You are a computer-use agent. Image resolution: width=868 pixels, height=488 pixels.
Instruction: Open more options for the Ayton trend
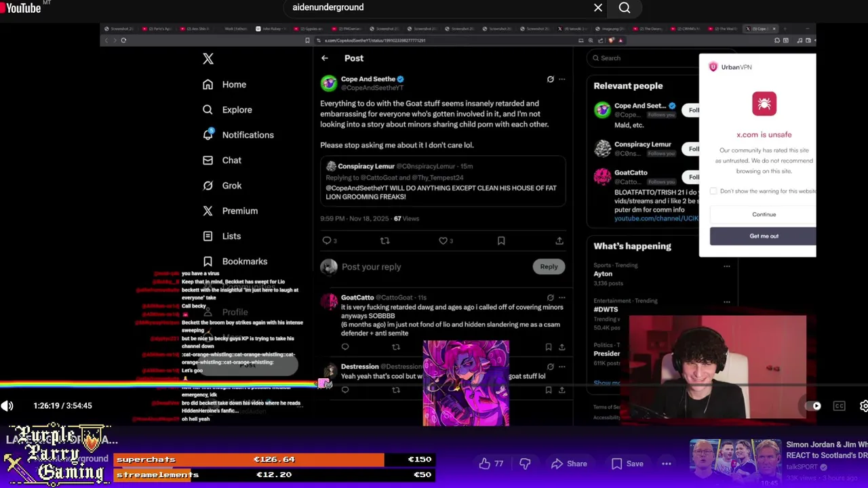[726, 266]
